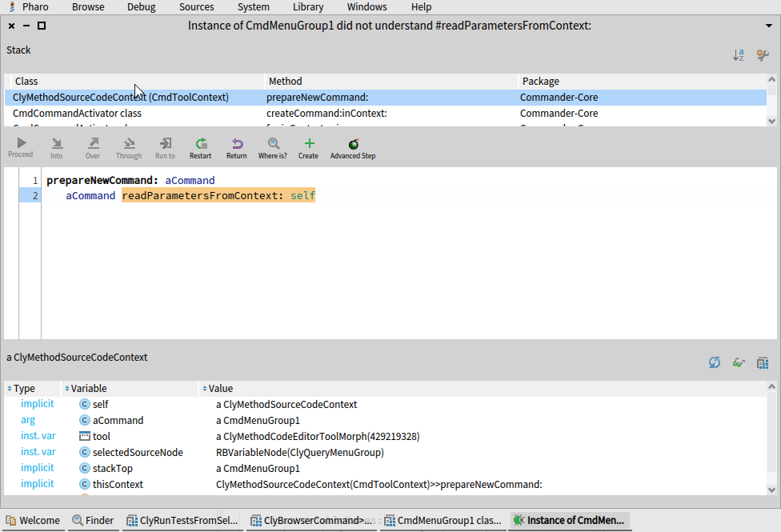This screenshot has width=781, height=532.
Task: Open the Sources menu
Action: point(197,7)
